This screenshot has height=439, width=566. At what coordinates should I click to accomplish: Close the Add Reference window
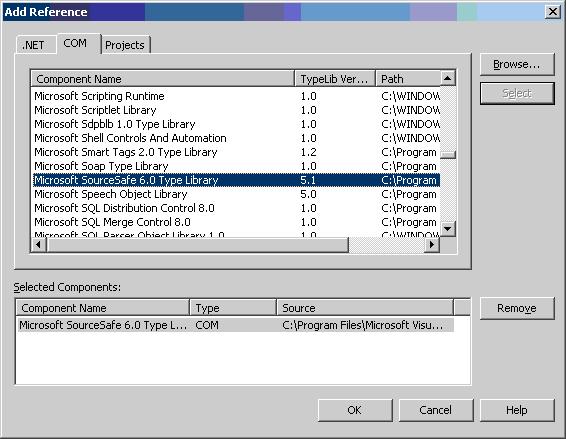tap(553, 12)
